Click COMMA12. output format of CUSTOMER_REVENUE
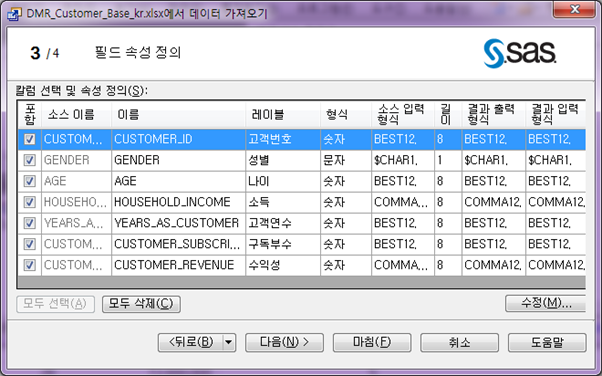Screen dimensions: 602x376 coord(494,265)
